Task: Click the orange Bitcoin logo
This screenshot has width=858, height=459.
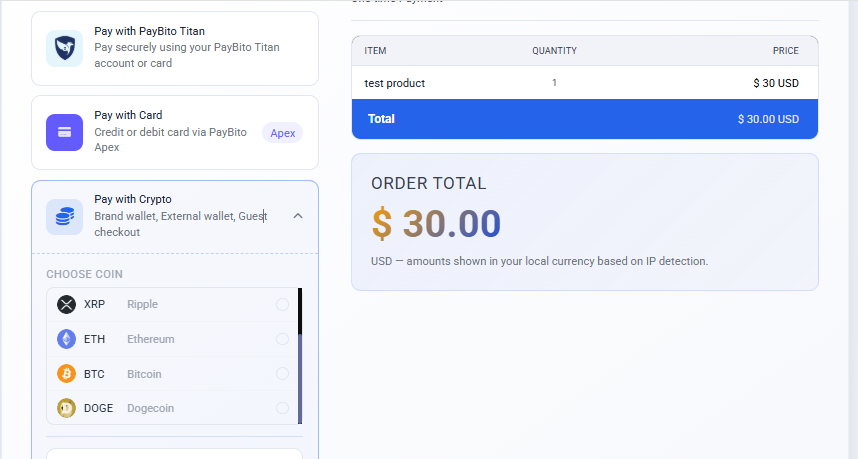Action: (x=67, y=374)
